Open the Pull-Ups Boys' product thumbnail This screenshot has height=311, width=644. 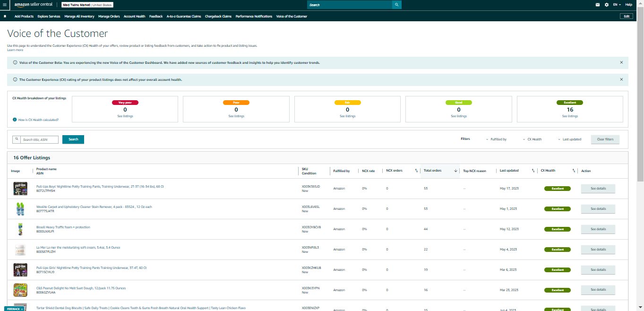coord(20,188)
